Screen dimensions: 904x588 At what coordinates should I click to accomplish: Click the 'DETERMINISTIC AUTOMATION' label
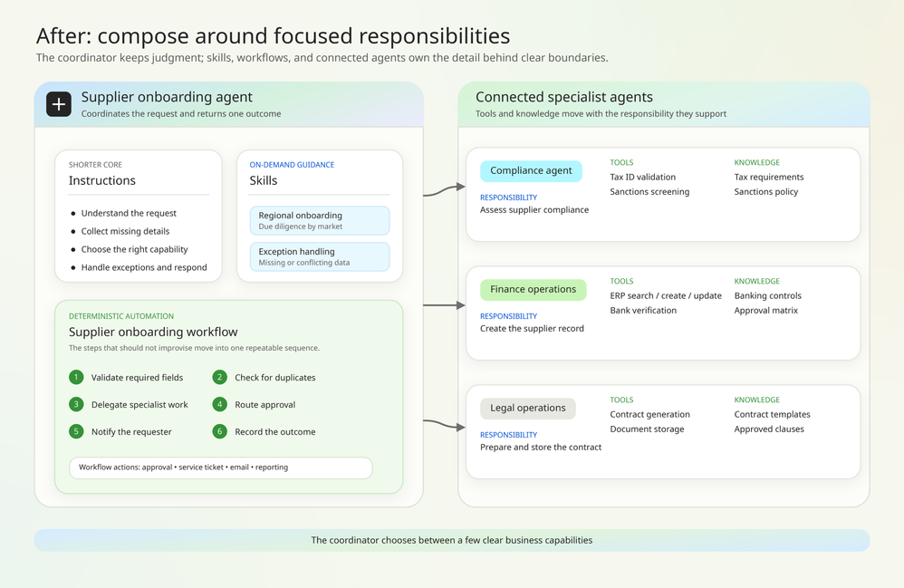click(x=121, y=316)
